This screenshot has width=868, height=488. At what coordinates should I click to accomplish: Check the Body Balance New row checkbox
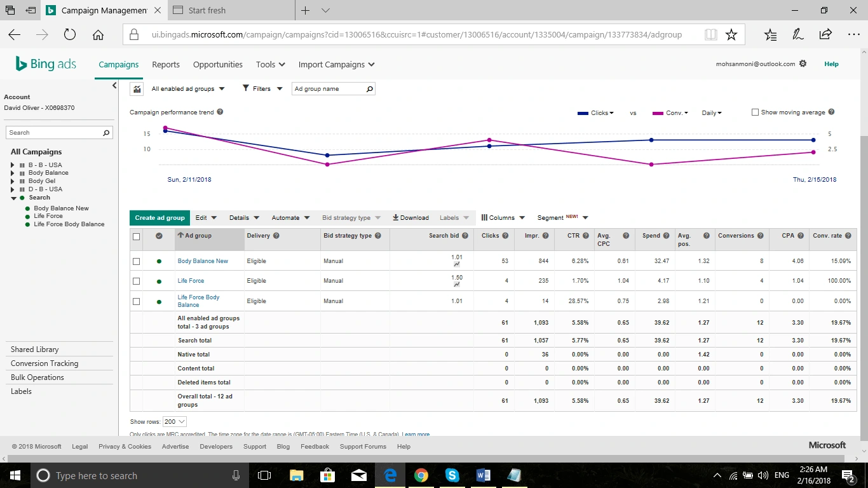(136, 261)
